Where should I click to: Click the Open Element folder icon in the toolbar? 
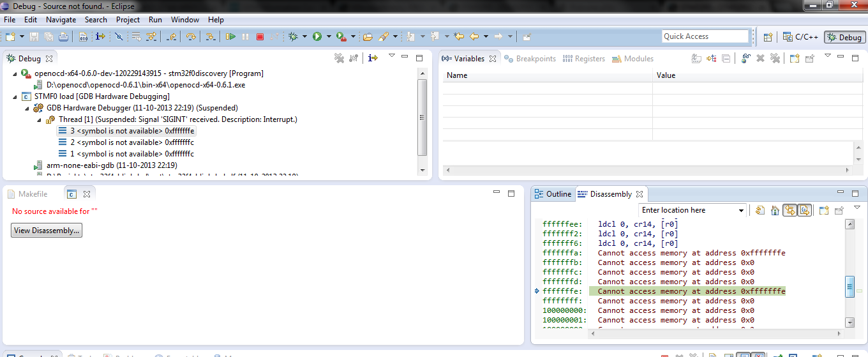(x=368, y=36)
